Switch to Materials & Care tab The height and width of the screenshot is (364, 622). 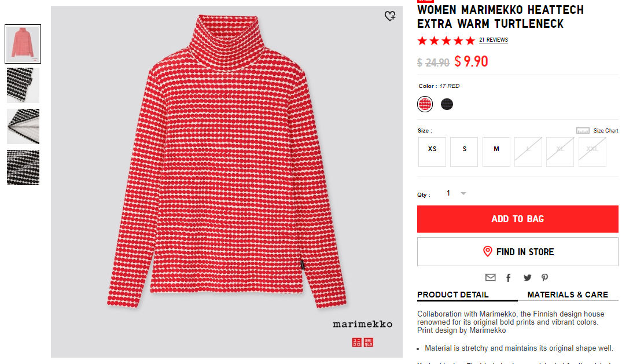(x=568, y=295)
